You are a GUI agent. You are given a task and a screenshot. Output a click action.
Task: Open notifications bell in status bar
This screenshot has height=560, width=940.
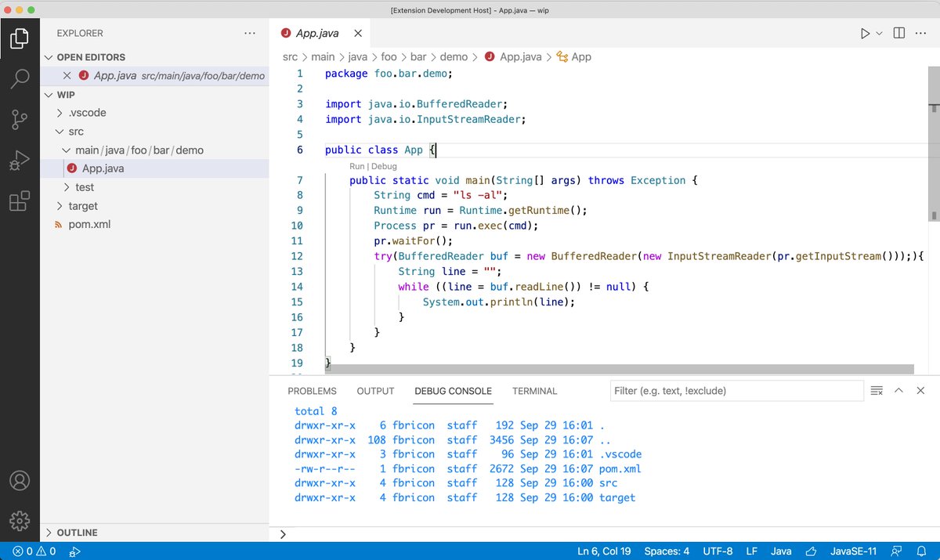[921, 551]
